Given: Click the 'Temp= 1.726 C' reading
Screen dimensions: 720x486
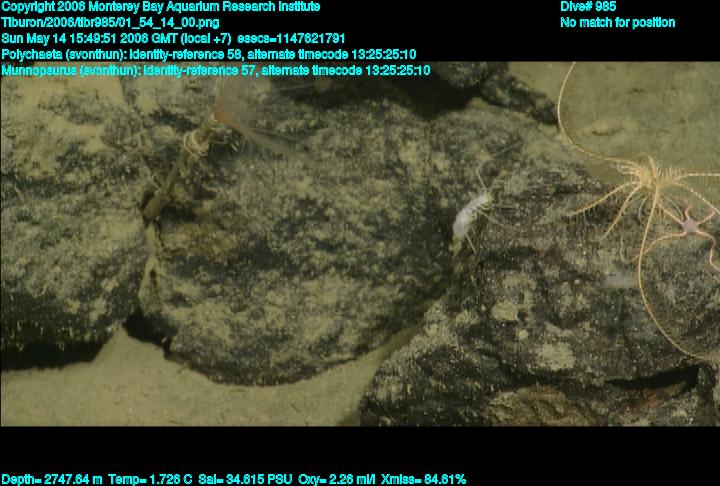Looking at the screenshot, I should [150, 480].
